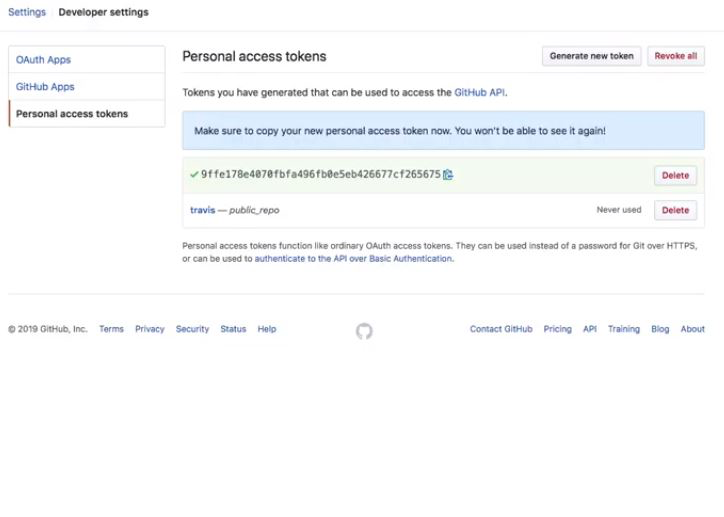The image size is (724, 517).
Task: Click the GitHub Octocat logo in footer
Action: (364, 331)
